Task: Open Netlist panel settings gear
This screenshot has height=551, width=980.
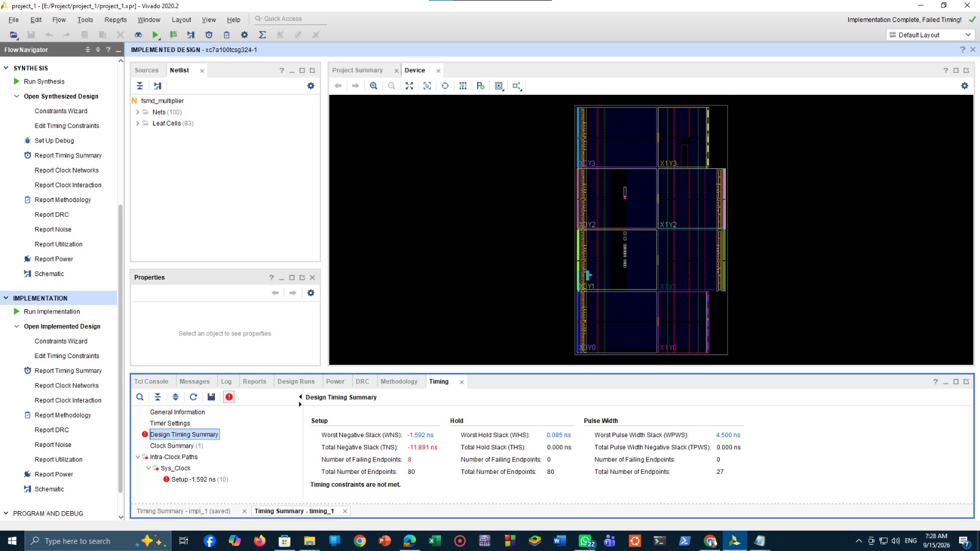Action: coord(311,86)
